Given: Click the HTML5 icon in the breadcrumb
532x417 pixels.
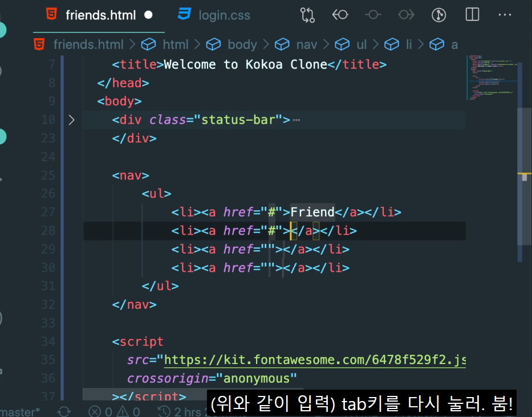Looking at the screenshot, I should coord(39,44).
